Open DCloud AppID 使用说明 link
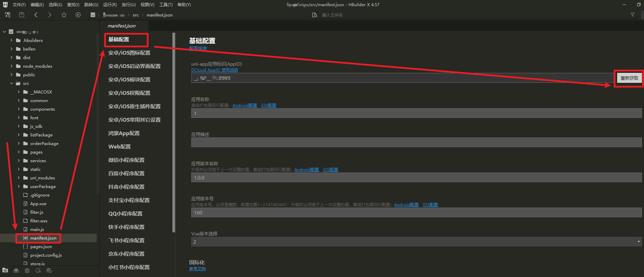The width and height of the screenshot is (644, 277). point(215,70)
